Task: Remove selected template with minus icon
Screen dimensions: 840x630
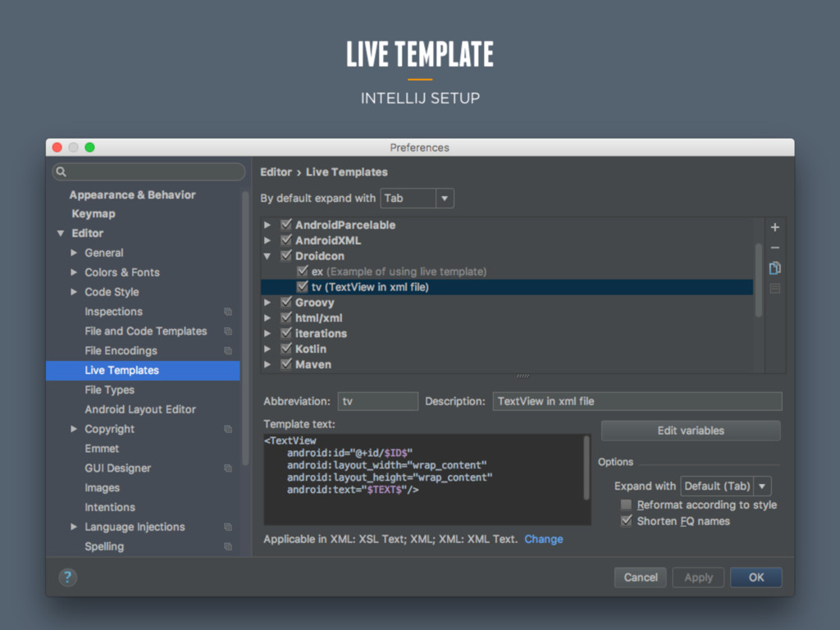Action: click(774, 248)
